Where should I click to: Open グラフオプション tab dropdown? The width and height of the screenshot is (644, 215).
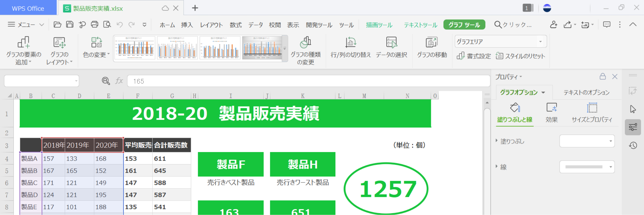coord(543,93)
